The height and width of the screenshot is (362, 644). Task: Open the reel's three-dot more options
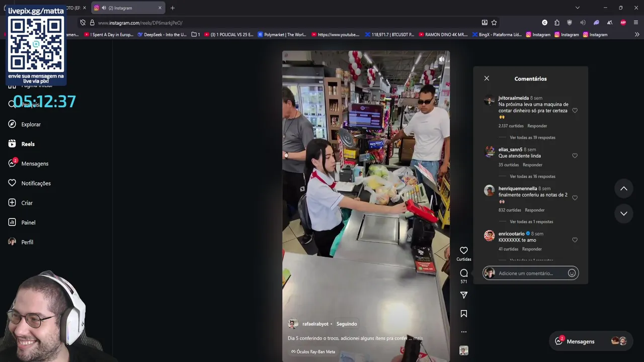click(x=464, y=332)
